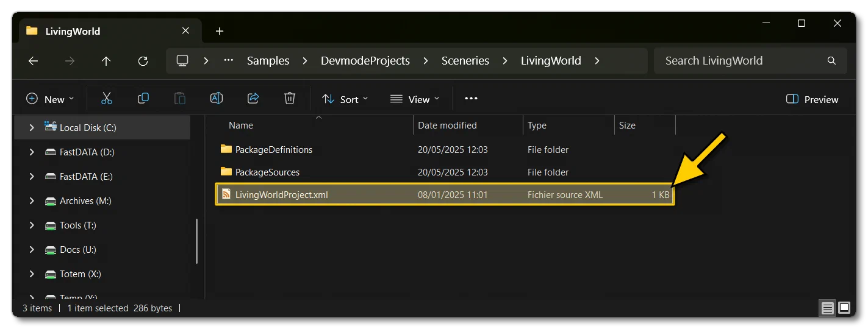Open chevron after DevmodeProjects breadcrumb
The image size is (868, 329).
[x=426, y=61]
